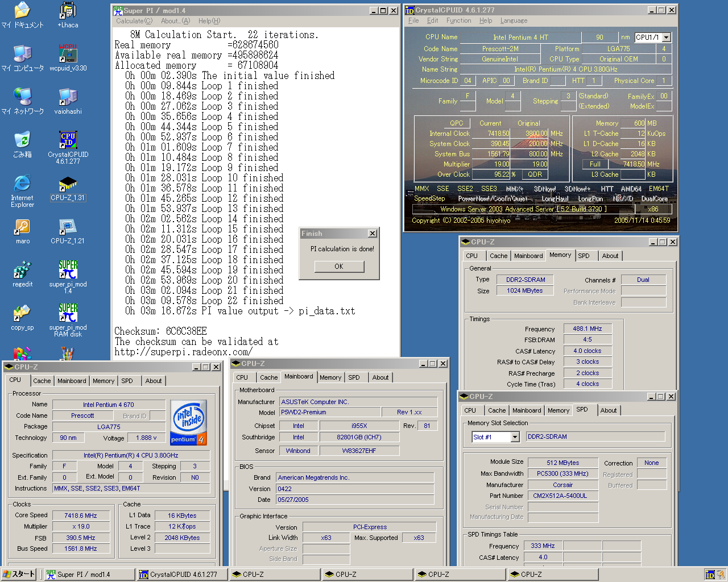The height and width of the screenshot is (582, 728).
Task: Select CPU tab in the ASUSTeK Mainboard CPU-Z window
Action: click(242, 377)
